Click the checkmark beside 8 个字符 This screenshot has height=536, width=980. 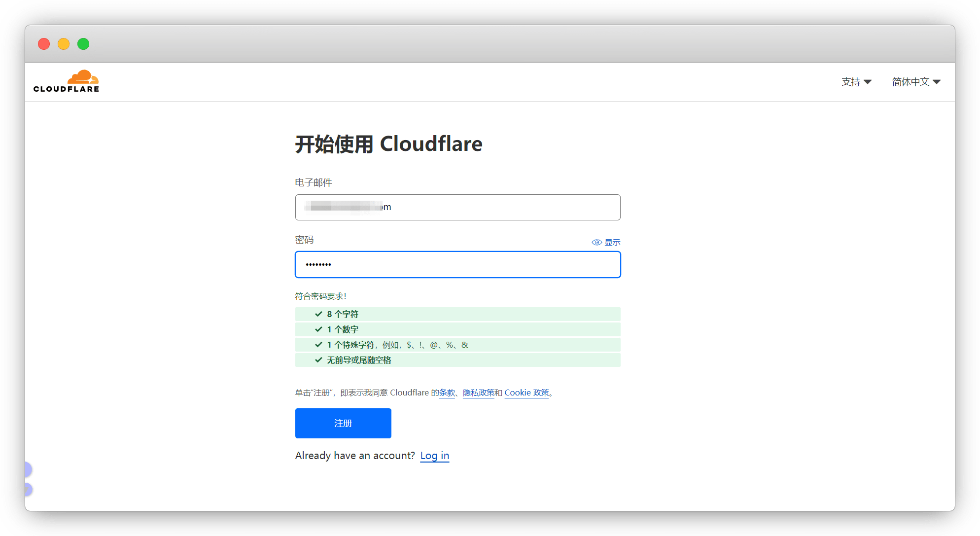pyautogui.click(x=318, y=314)
